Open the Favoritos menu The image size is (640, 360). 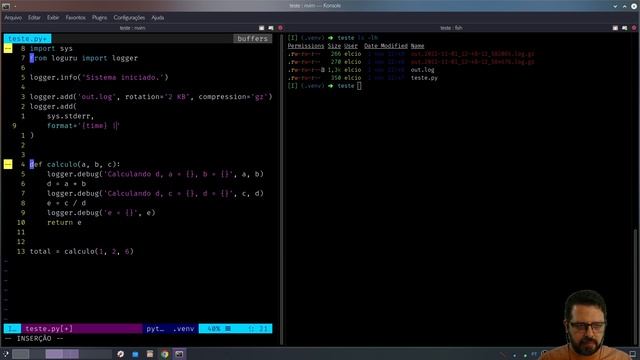point(76,18)
